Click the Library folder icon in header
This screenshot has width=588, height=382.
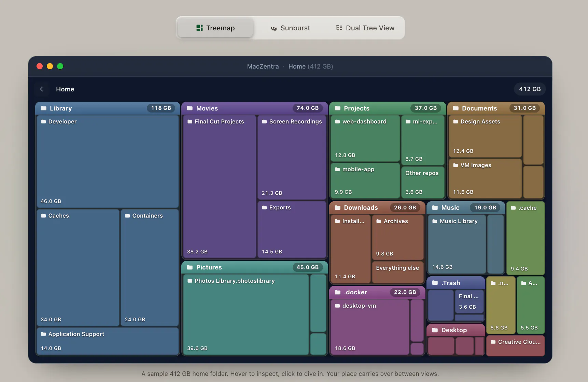click(x=44, y=108)
